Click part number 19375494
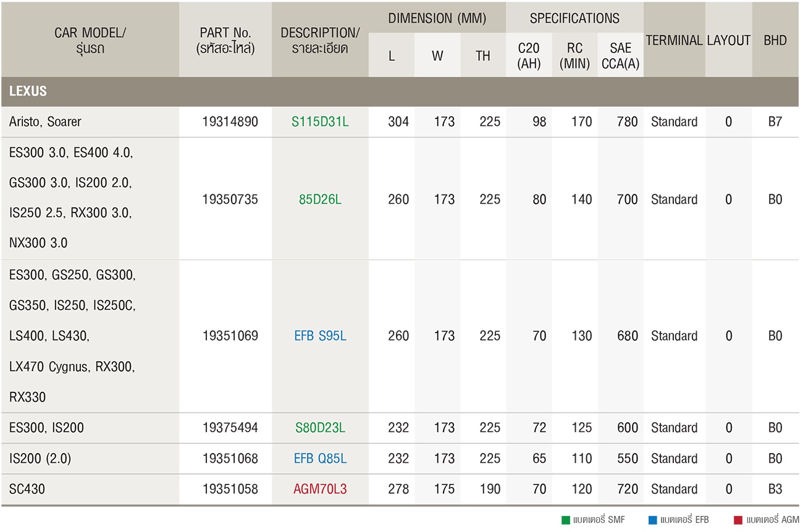This screenshot has width=803, height=532. (x=230, y=428)
